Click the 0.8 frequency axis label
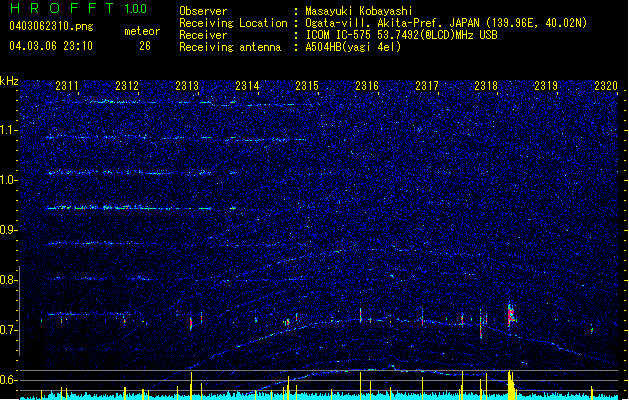The height and width of the screenshot is (400, 629). 9,280
